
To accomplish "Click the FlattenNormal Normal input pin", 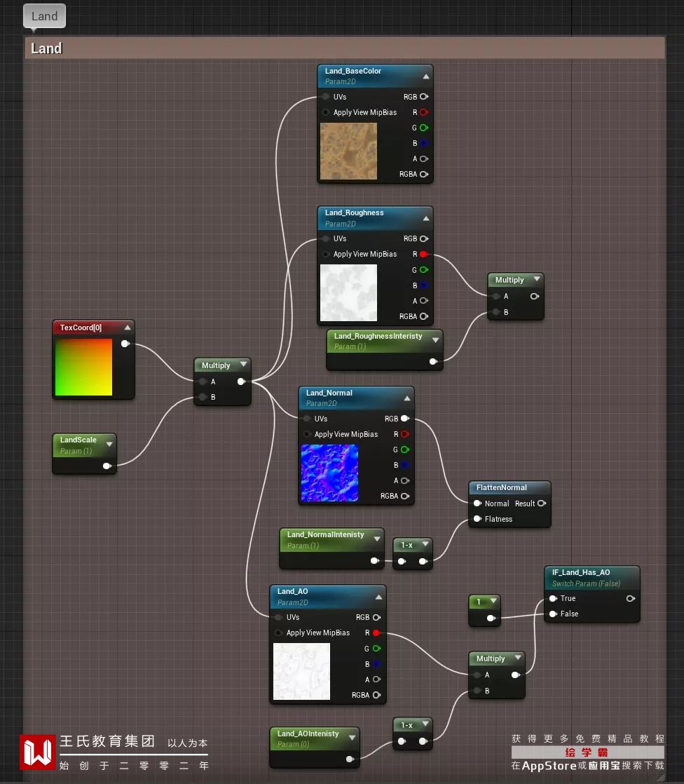I will (x=478, y=503).
